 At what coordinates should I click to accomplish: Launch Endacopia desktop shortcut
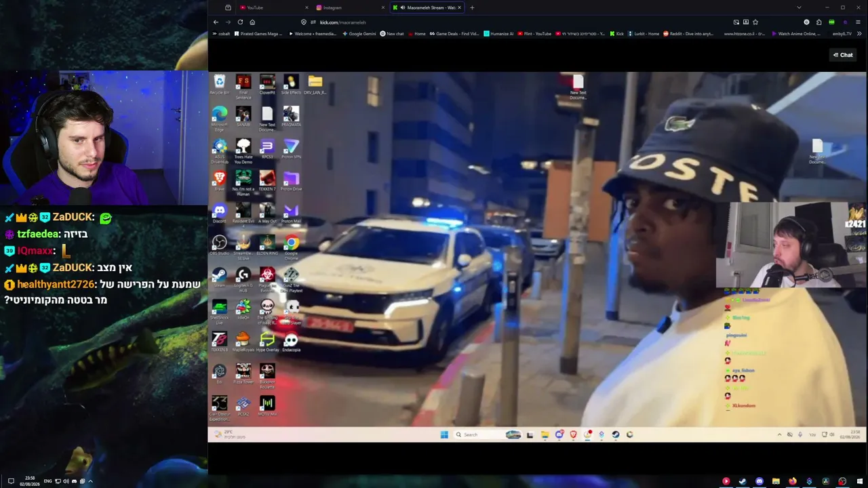pos(291,341)
